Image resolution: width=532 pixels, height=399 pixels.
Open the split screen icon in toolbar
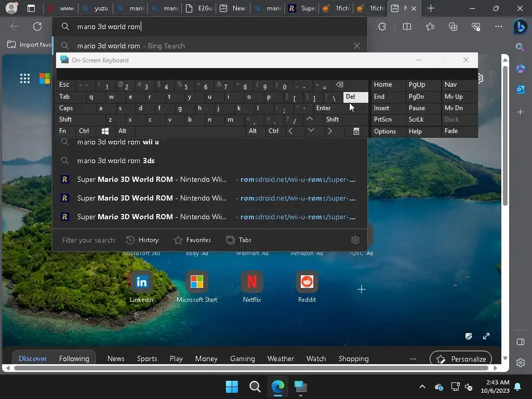point(407,26)
